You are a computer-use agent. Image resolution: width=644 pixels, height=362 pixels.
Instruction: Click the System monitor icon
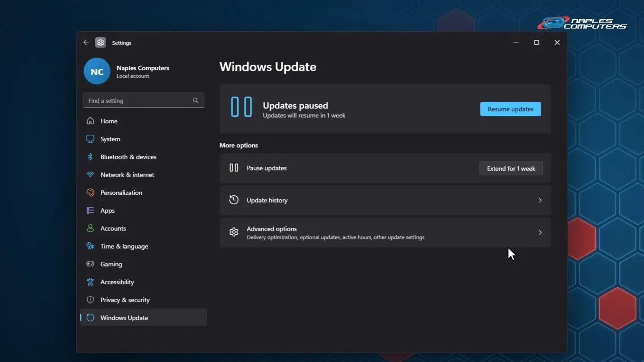(90, 139)
